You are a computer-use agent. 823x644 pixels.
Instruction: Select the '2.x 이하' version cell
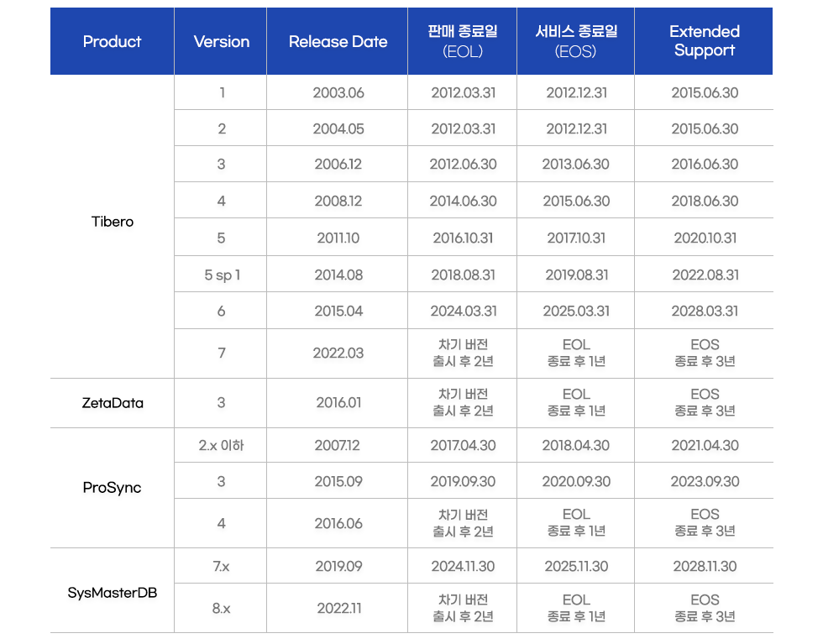point(222,446)
